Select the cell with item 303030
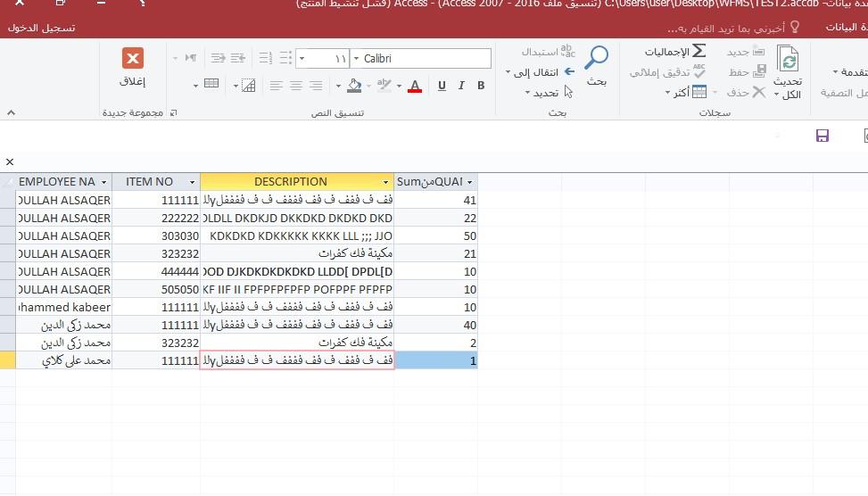 (156, 236)
